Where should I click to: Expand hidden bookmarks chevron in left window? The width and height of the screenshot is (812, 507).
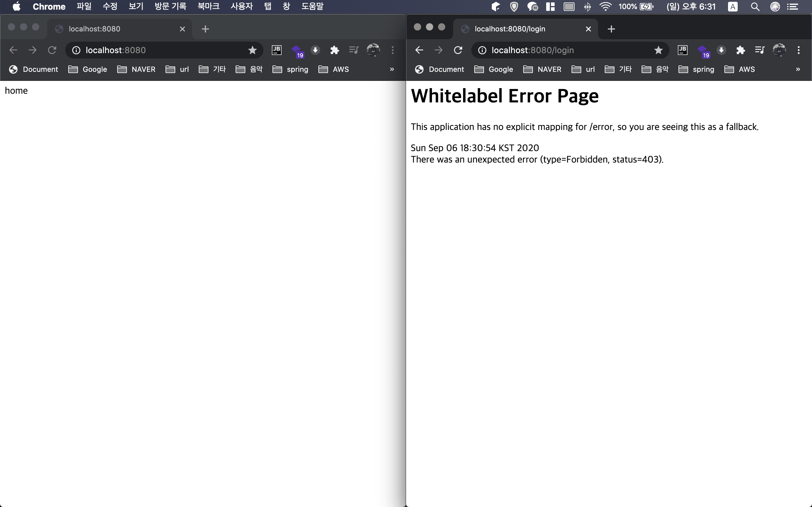tap(392, 69)
